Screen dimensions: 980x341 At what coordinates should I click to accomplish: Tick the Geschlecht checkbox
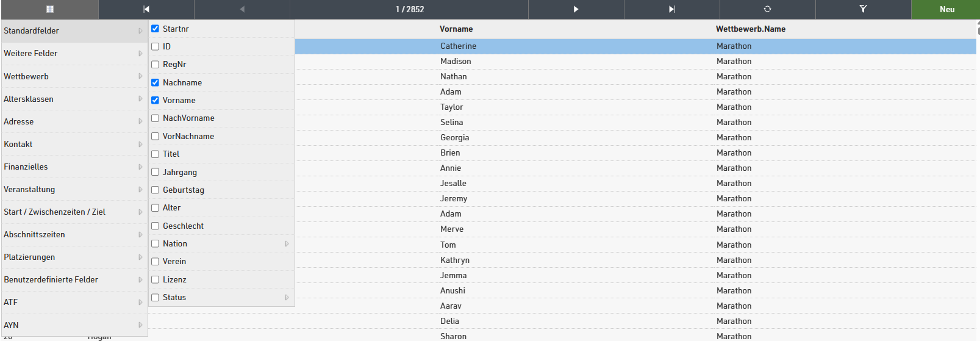(x=156, y=226)
